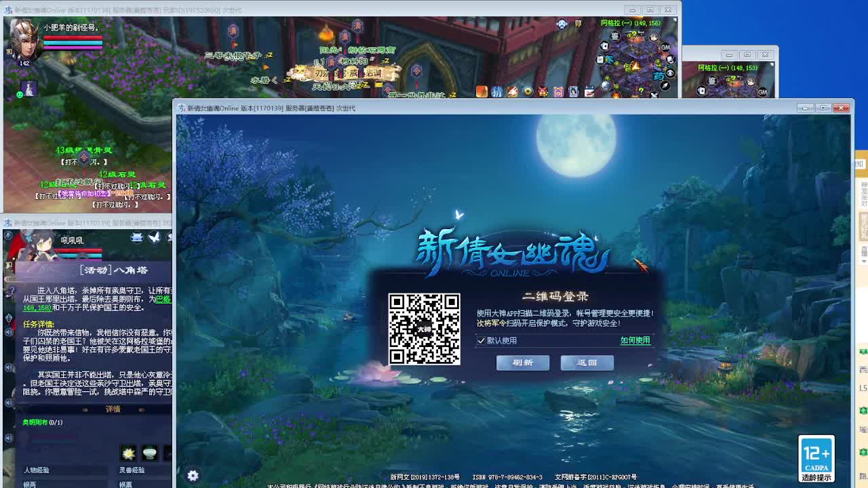Click the red-white slash skill icon in buff bar
Viewport: 868px width, 488px height.
(513, 91)
